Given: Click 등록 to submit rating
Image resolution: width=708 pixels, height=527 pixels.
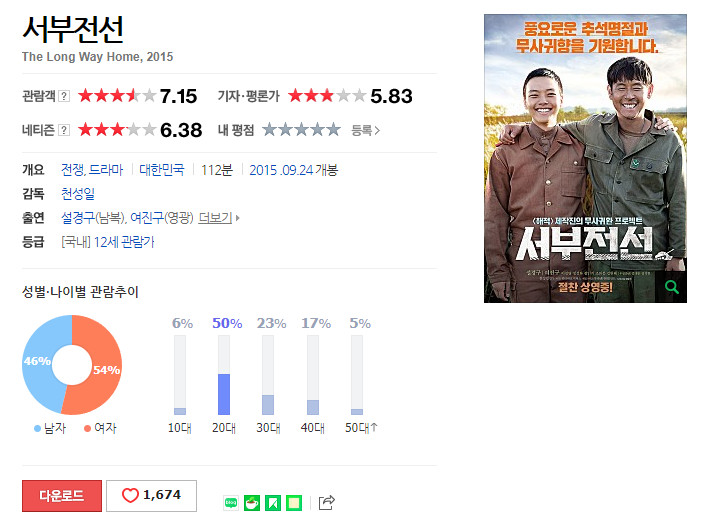Looking at the screenshot, I should pyautogui.click(x=366, y=131).
